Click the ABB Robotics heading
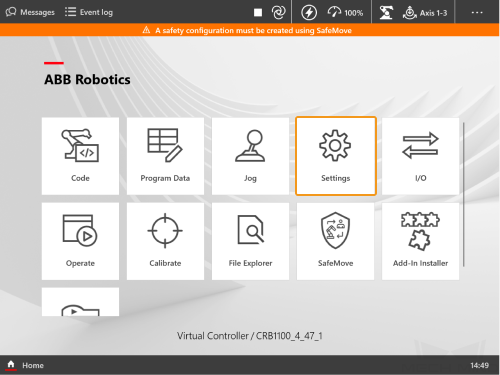Viewport: 500px width, 375px height. (87, 80)
